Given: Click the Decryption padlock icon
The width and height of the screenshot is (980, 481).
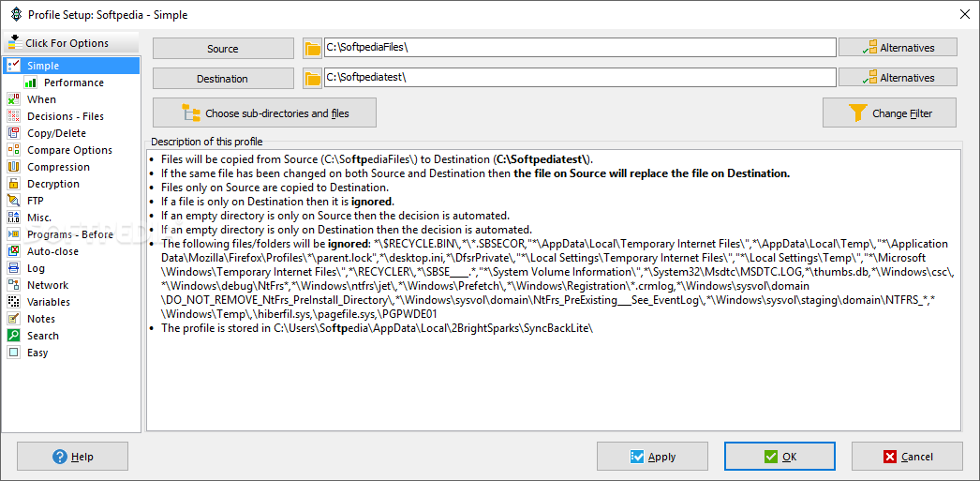Looking at the screenshot, I should point(13,184).
